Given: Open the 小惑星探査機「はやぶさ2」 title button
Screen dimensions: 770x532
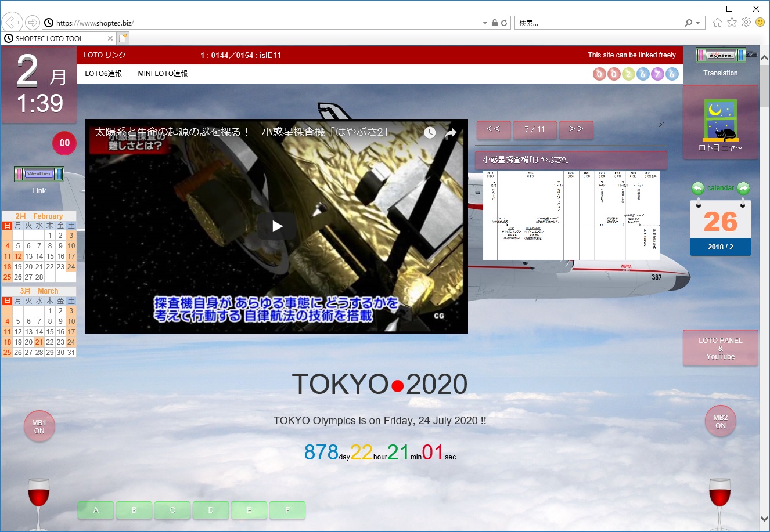Looking at the screenshot, I should tap(571, 160).
